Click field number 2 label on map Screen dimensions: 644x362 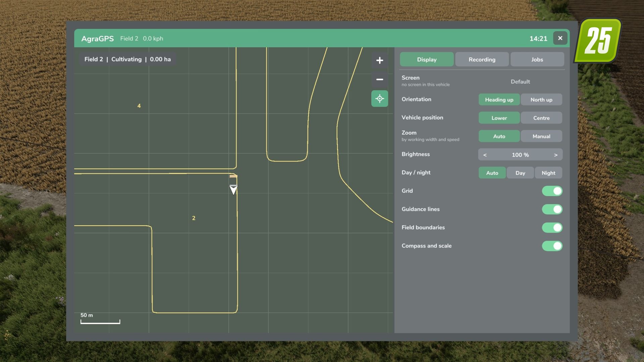[194, 218]
